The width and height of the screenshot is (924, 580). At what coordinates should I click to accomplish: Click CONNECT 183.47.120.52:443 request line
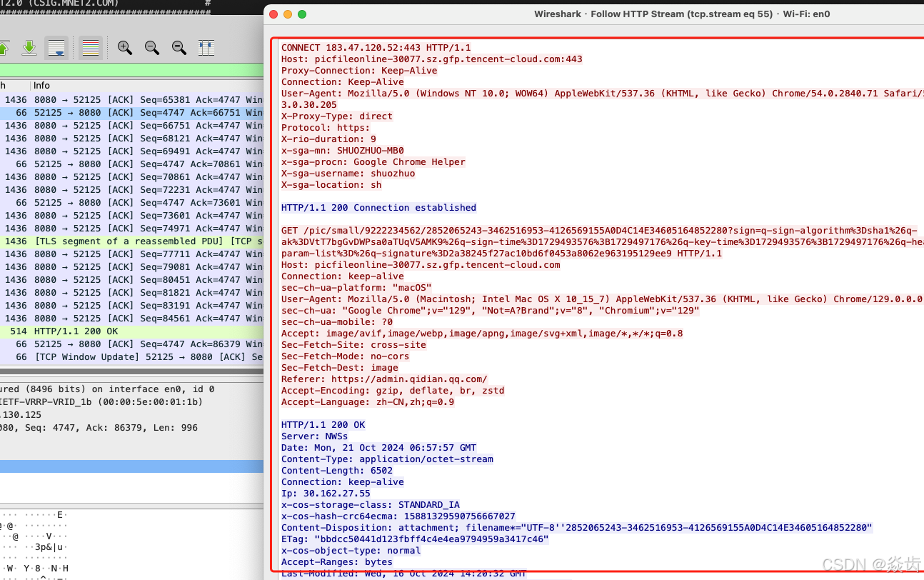pos(376,48)
